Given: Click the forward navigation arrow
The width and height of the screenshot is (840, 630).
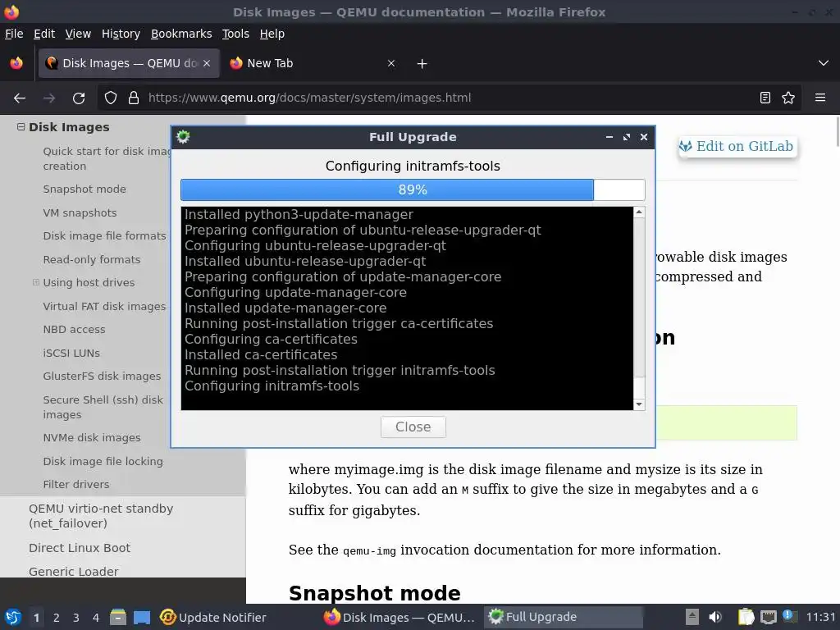Looking at the screenshot, I should [x=49, y=98].
